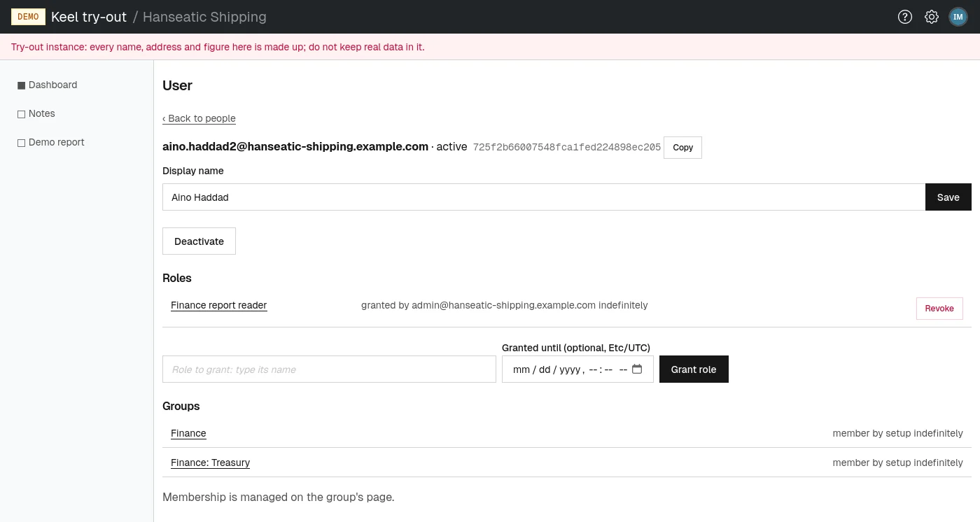This screenshot has width=980, height=522.
Task: Deactivate this user
Action: [x=199, y=241]
